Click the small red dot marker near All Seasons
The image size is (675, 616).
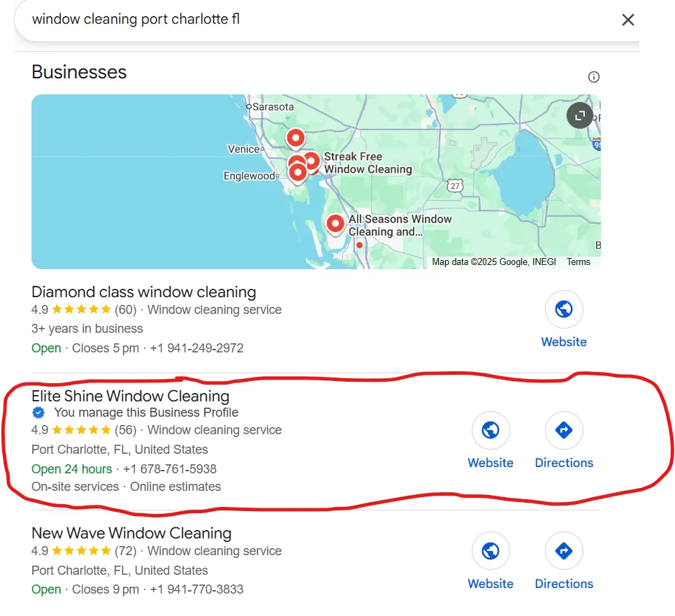coord(359,245)
